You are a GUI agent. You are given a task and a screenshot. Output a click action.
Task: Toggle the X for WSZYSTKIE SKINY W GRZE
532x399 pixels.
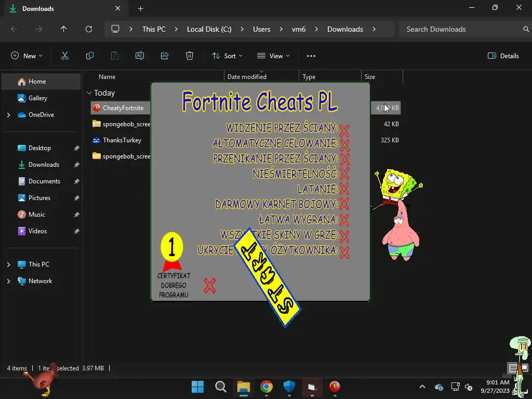pyautogui.click(x=344, y=236)
